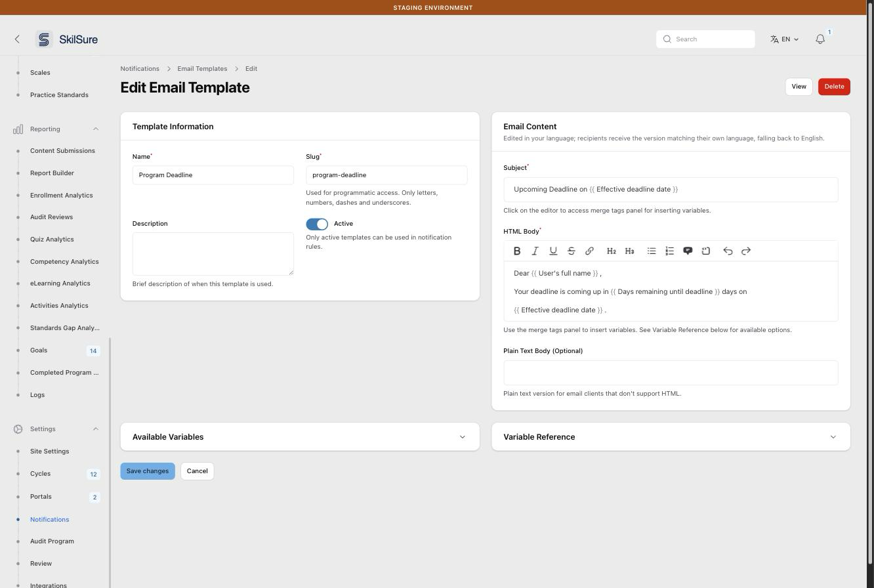874x588 pixels.
Task: Toggle the Active template switch
Action: (x=317, y=224)
